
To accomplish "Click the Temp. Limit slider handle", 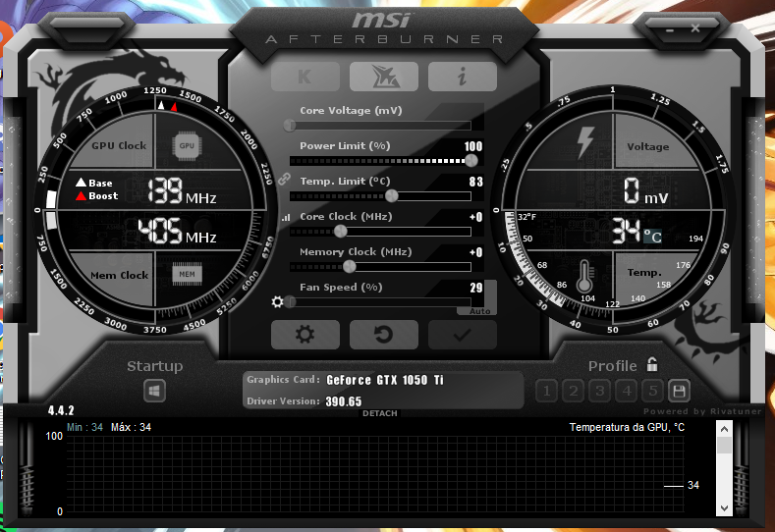I will pyautogui.click(x=392, y=196).
